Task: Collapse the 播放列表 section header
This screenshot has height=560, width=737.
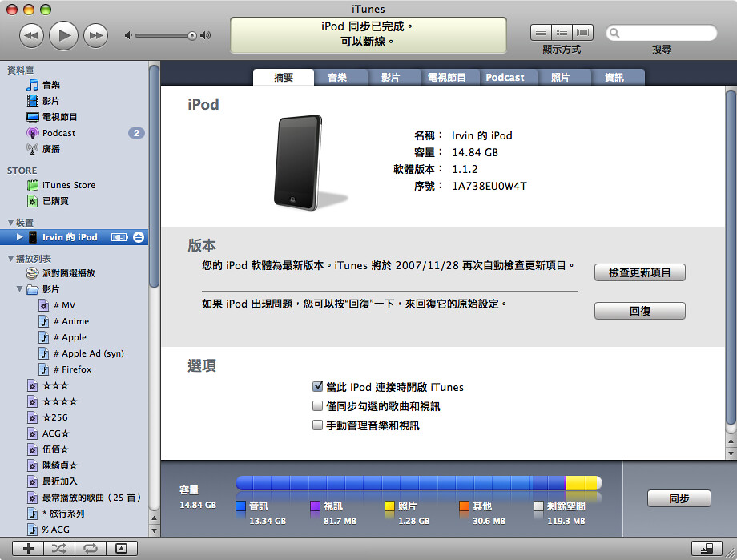Action: [10, 259]
